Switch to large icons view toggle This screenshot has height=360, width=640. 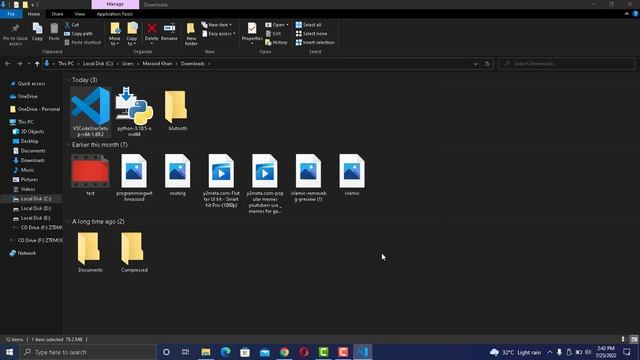pyautogui.click(x=633, y=339)
